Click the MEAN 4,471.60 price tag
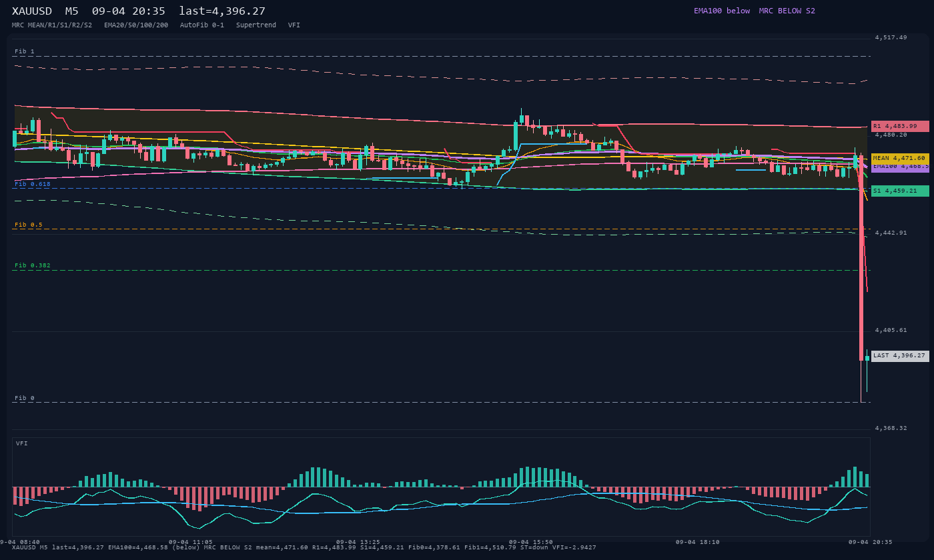This screenshot has width=934, height=560. 900,158
